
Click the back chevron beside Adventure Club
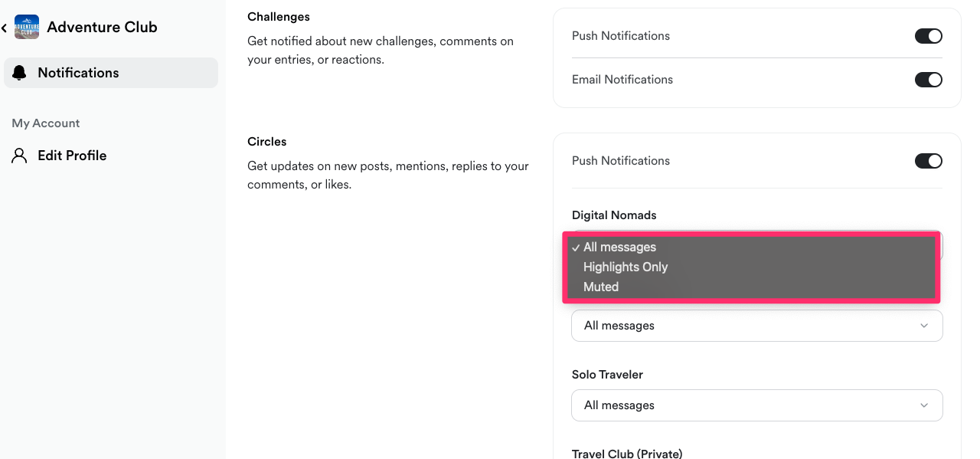pos(5,28)
